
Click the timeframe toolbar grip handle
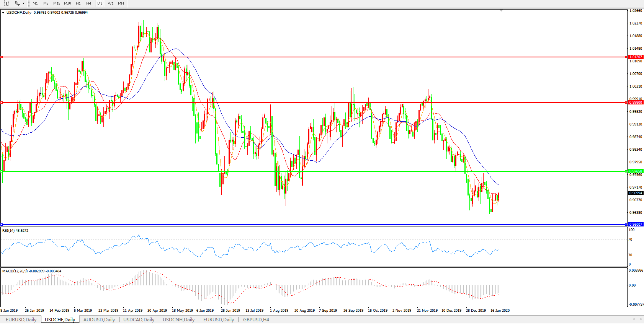pyautogui.click(x=29, y=3)
